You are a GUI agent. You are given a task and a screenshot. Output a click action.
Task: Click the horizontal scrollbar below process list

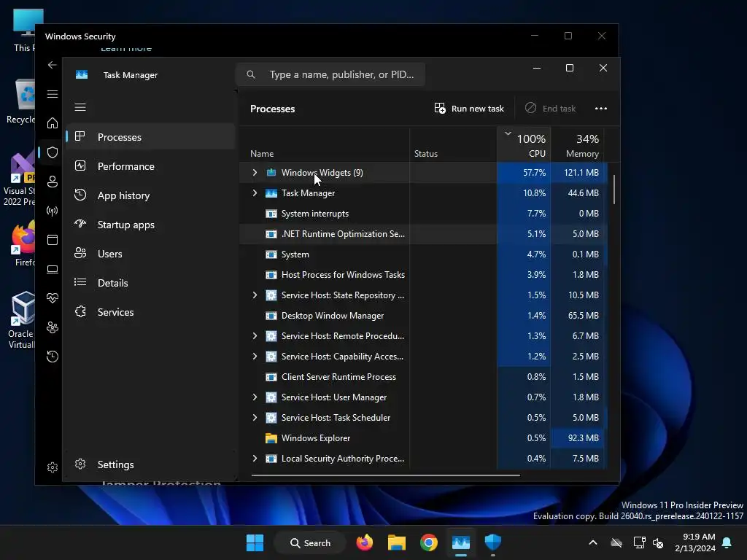tap(385, 475)
